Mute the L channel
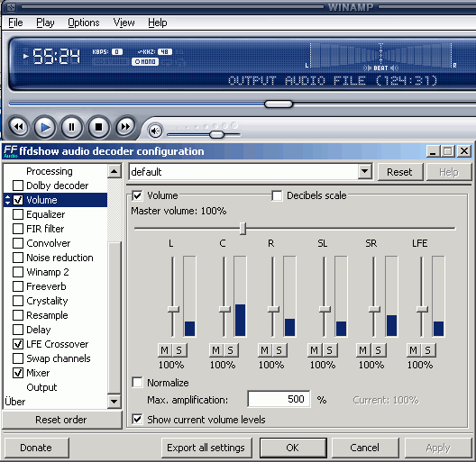476x462 pixels. click(165, 350)
